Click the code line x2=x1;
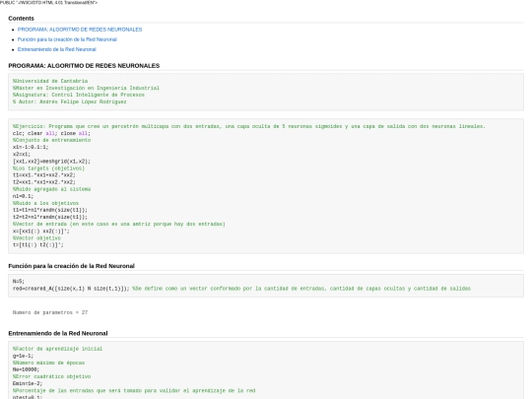Viewport: 532px width, 399px height. point(22,154)
